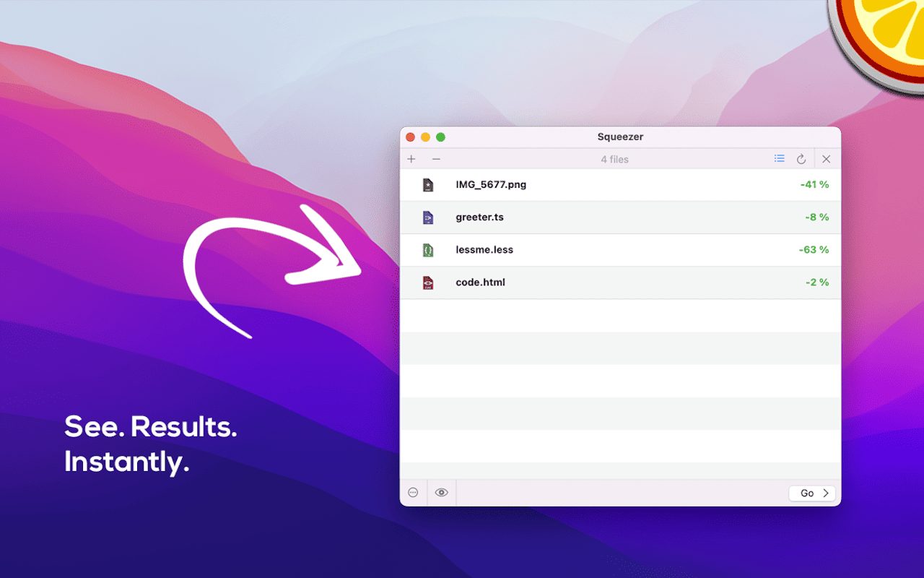The width and height of the screenshot is (924, 578).
Task: Click the minus icon to remove file
Action: click(x=436, y=159)
